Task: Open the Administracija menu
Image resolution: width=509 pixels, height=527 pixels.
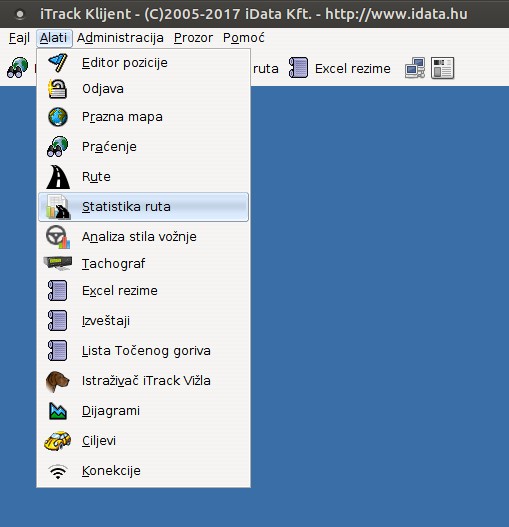Action: pyautogui.click(x=120, y=38)
